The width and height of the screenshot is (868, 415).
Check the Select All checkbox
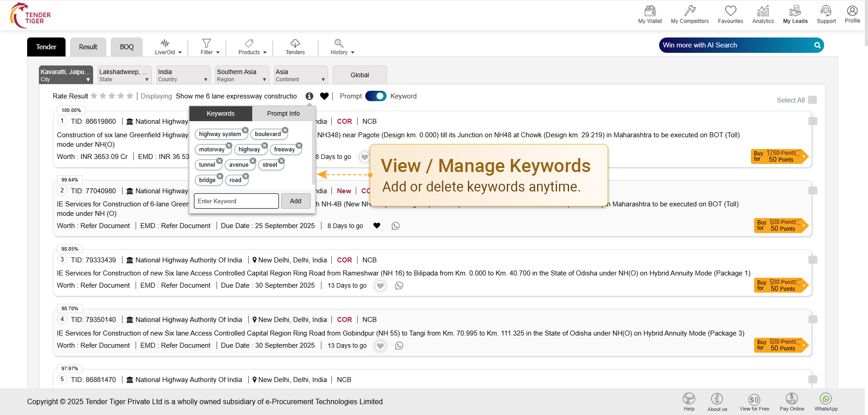812,100
